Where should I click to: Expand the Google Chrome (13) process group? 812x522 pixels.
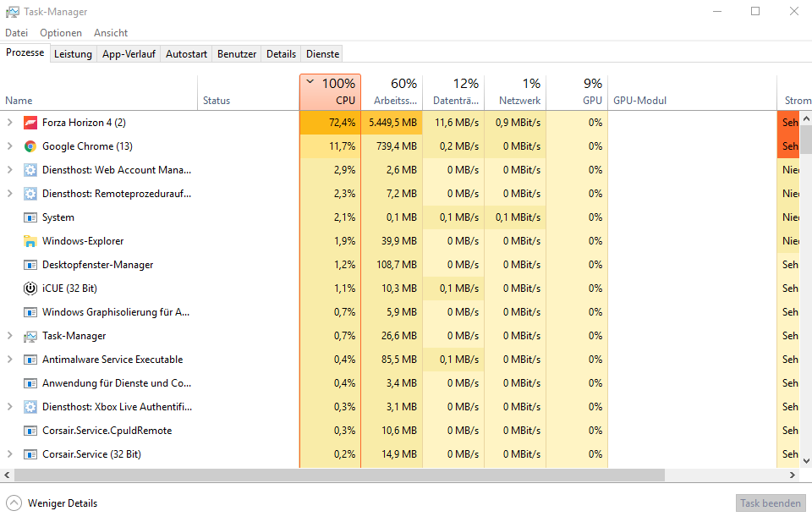click(9, 146)
